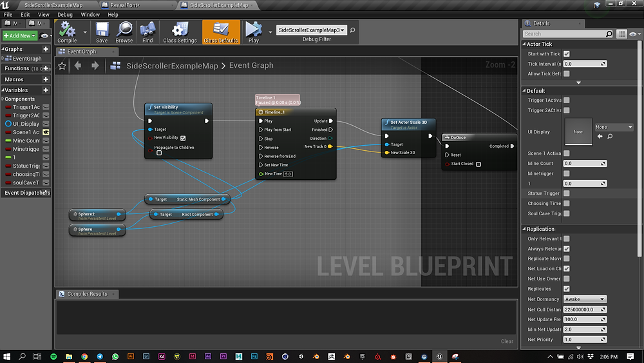Open Photoshop from taskbar
Image resolution: width=644 pixels, height=363 pixels.
click(254, 357)
